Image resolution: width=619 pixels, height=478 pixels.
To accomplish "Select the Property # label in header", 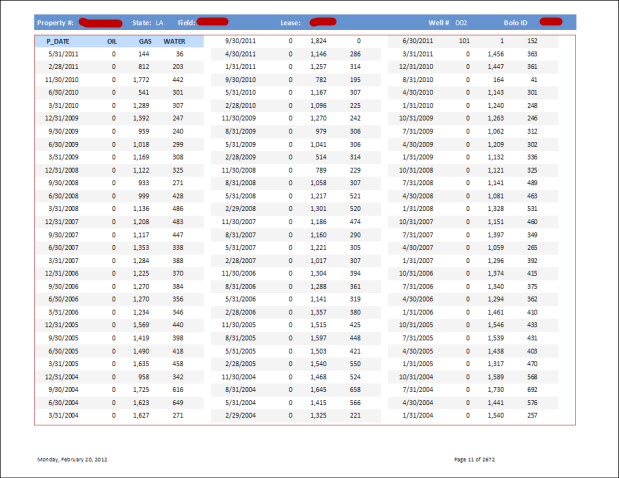I will [55, 23].
